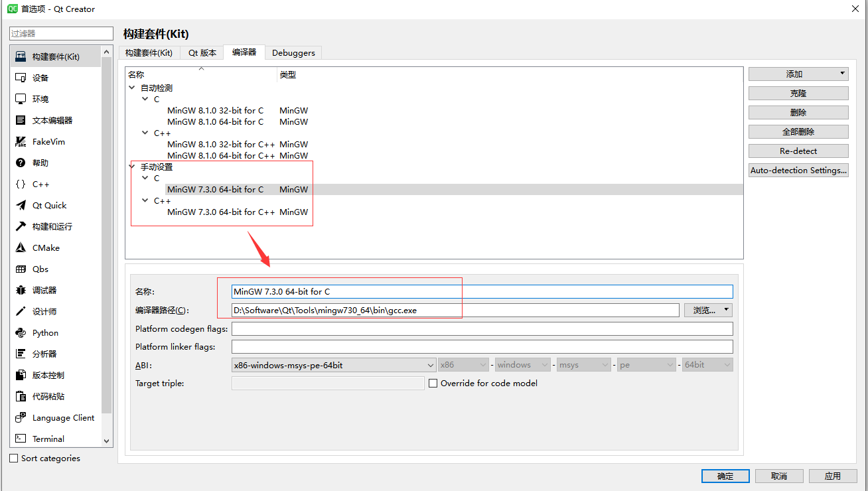Image resolution: width=868 pixels, height=491 pixels.
Task: Open the Python category icon
Action: pos(21,332)
